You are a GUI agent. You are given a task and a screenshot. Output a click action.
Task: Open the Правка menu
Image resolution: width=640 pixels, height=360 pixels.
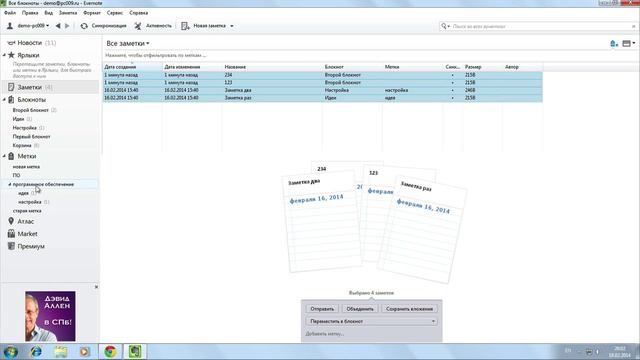pyautogui.click(x=30, y=13)
